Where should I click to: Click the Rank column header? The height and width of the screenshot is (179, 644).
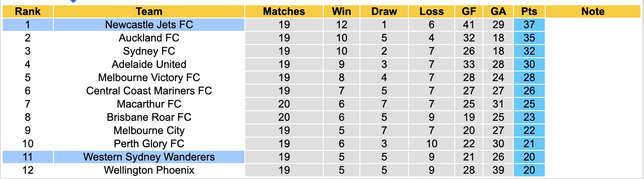[28, 11]
